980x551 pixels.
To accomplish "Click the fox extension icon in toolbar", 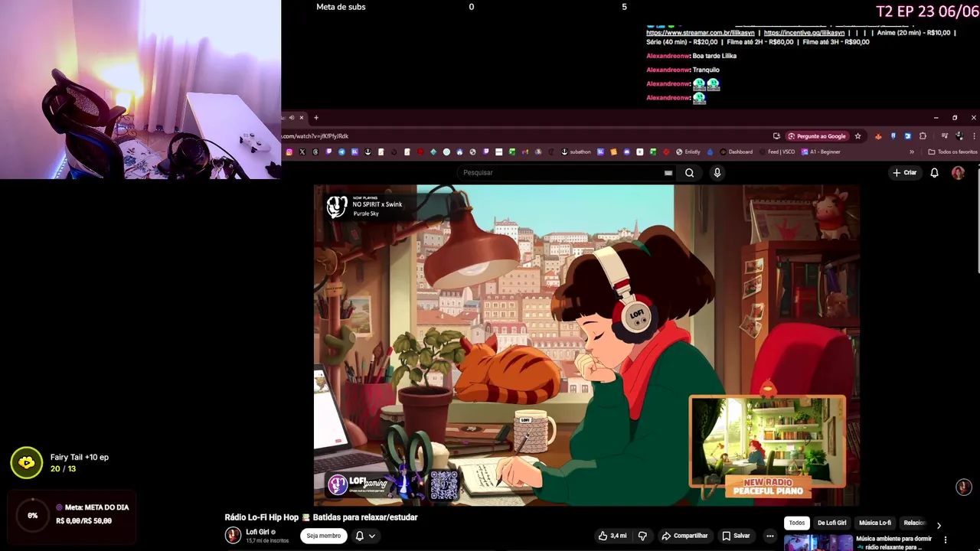I will pyautogui.click(x=878, y=136).
